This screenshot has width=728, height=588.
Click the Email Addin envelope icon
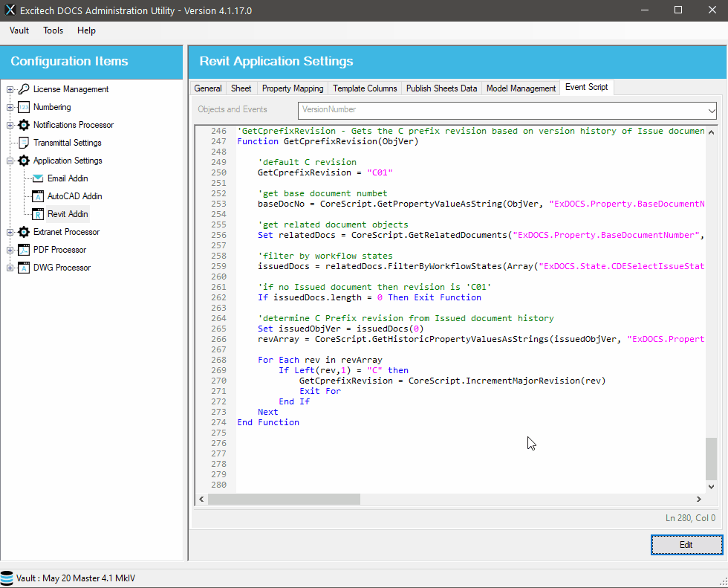coord(38,178)
